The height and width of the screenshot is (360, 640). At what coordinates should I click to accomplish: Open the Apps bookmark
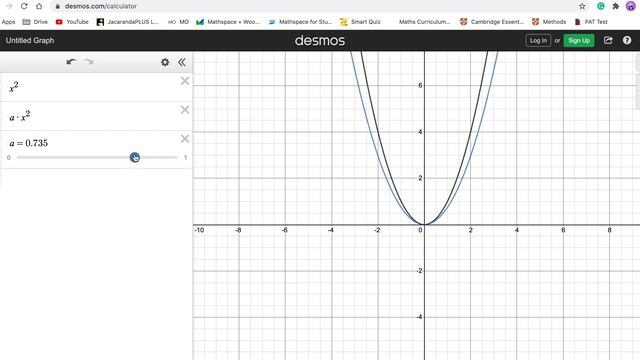pyautogui.click(x=9, y=22)
